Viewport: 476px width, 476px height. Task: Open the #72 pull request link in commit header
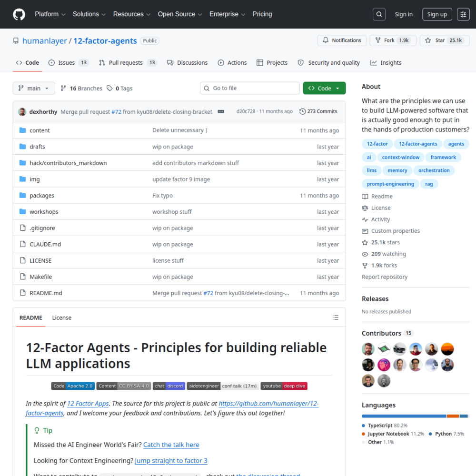pos(116,112)
